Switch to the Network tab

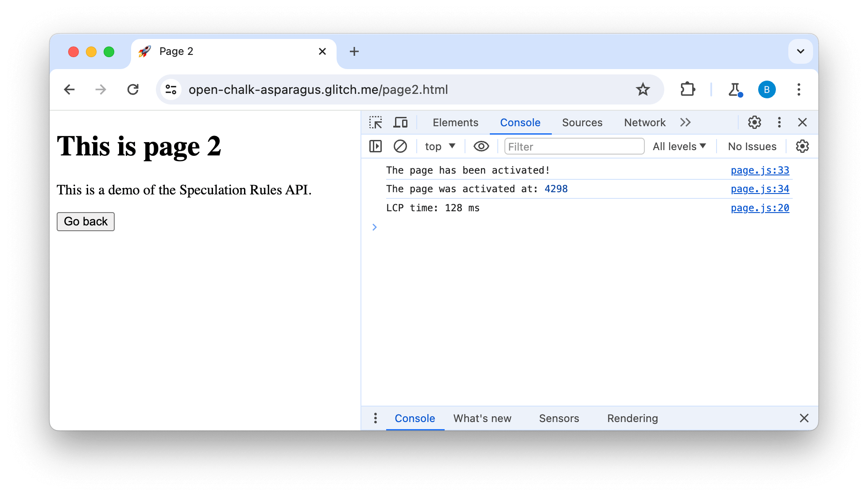pos(645,122)
